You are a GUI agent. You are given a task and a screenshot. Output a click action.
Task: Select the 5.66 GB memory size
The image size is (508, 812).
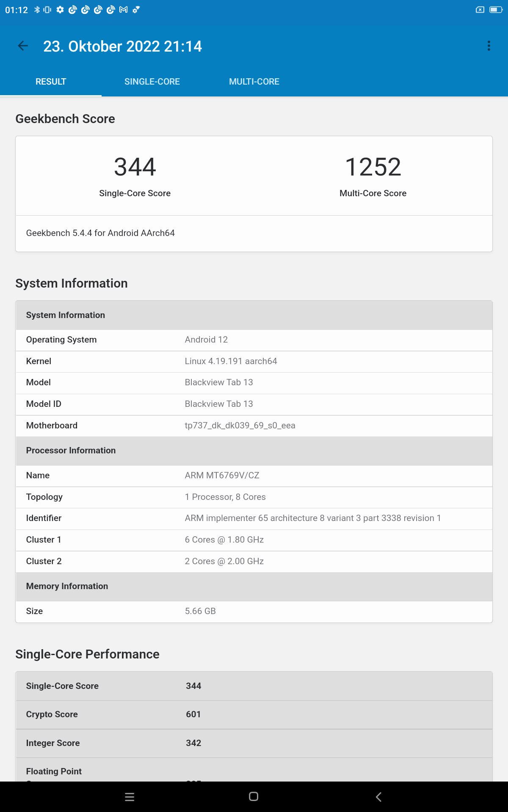click(200, 611)
